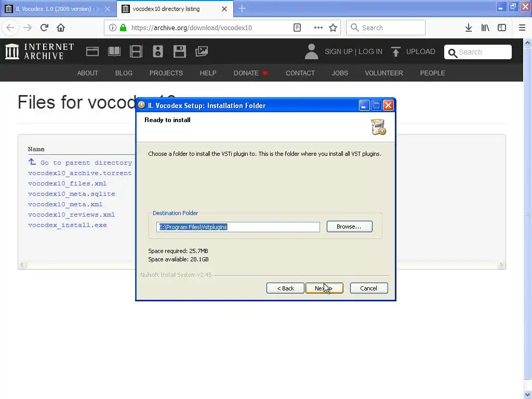
Task: Click the SIGN UP link
Action: pos(339,51)
